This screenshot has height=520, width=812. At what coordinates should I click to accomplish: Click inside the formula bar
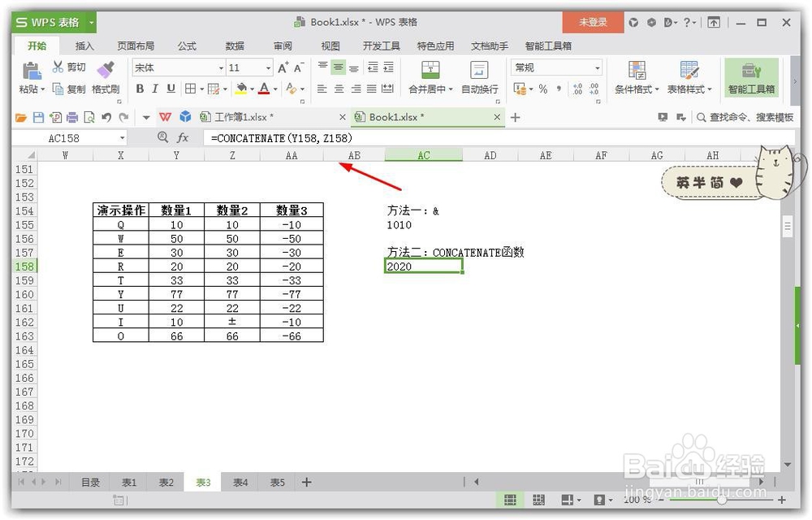tap(325, 138)
